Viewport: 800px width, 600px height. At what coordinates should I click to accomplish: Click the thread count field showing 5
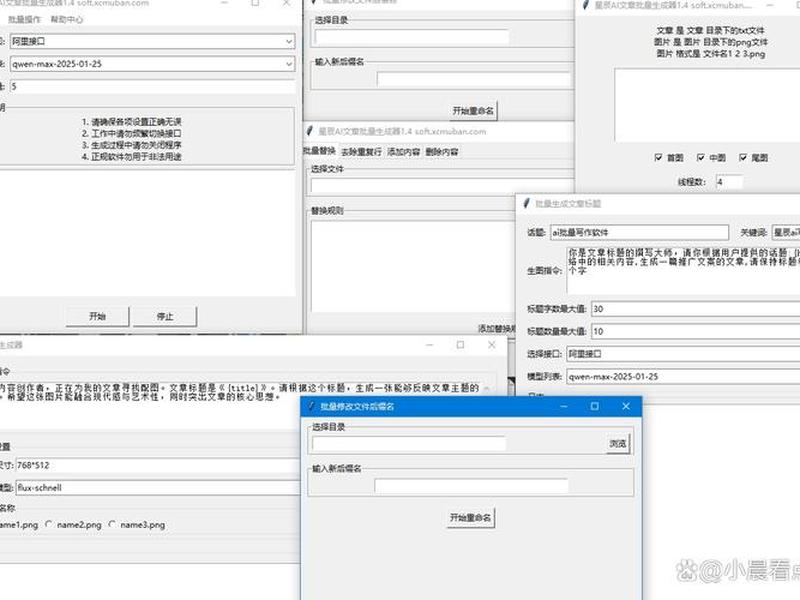tap(152, 86)
